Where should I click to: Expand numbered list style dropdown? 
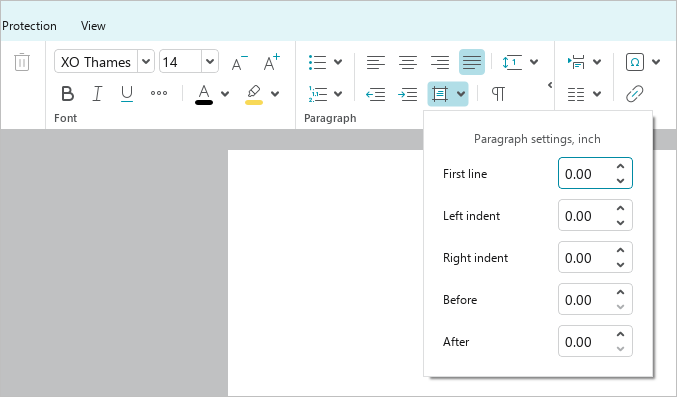pyautogui.click(x=338, y=94)
